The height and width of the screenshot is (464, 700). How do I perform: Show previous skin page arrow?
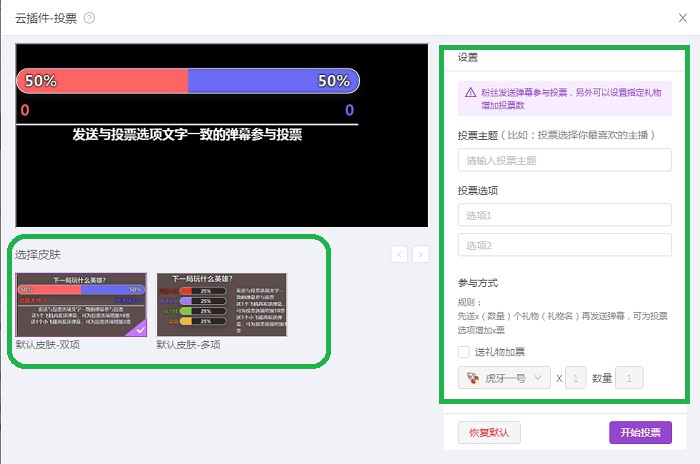(399, 255)
